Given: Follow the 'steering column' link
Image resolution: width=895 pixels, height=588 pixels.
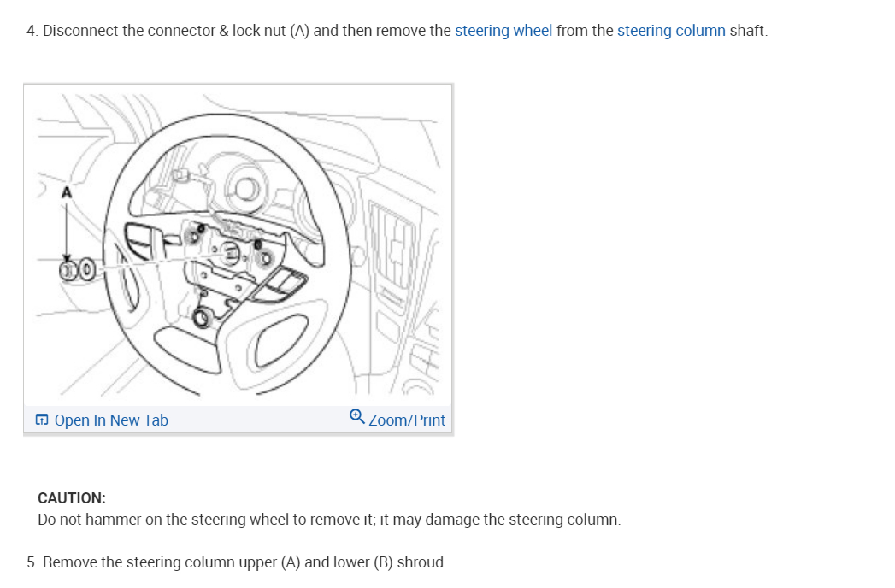Looking at the screenshot, I should pos(671,31).
